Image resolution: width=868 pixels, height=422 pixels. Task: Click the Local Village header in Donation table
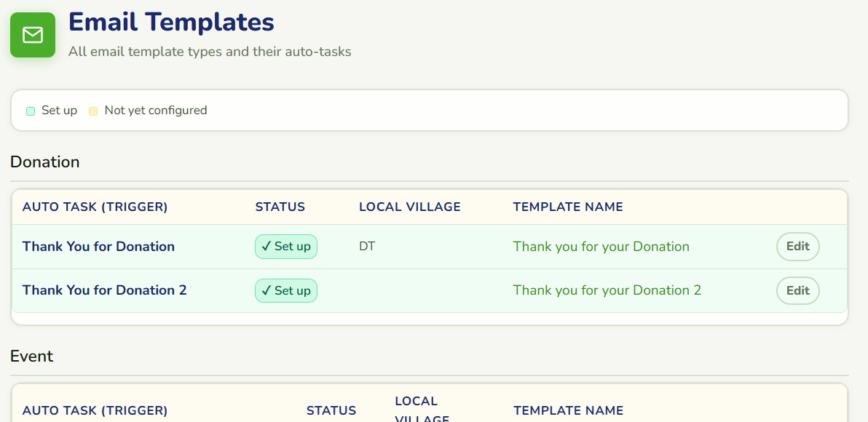[410, 207]
